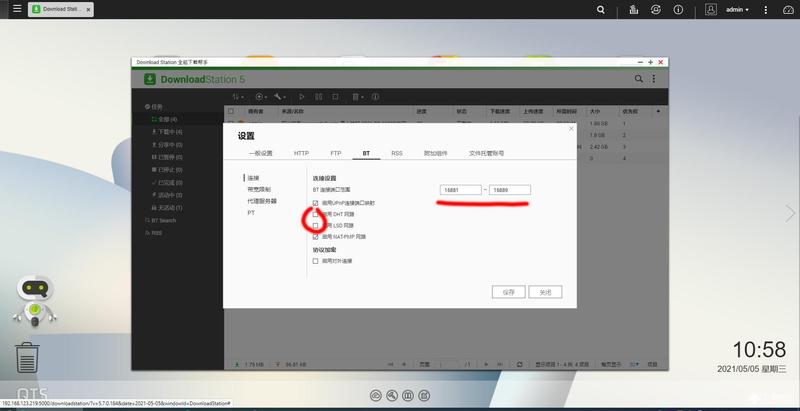Open the dashboard gauge icon at top right
This screenshot has height=411, width=800.
coord(788,9)
